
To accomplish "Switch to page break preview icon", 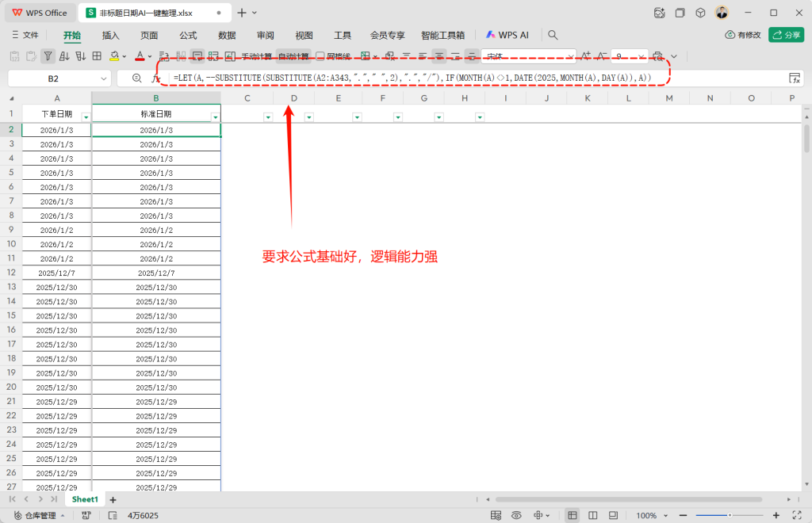I will (x=593, y=515).
